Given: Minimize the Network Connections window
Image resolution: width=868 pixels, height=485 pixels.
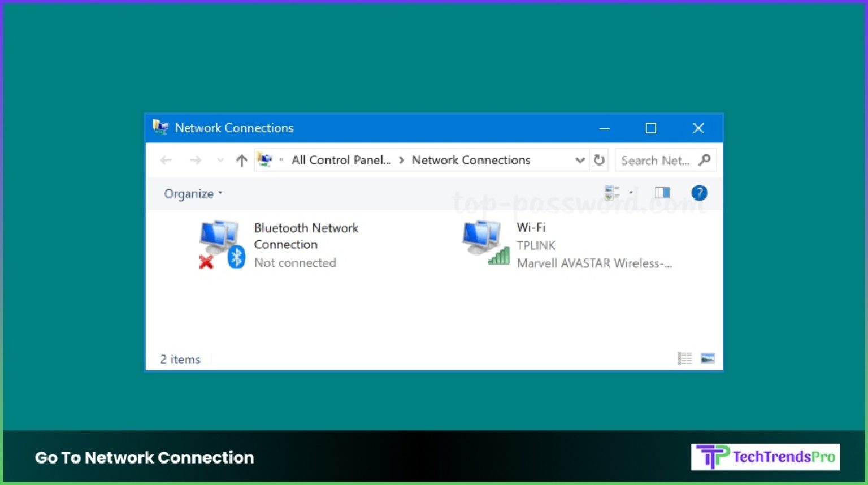Looking at the screenshot, I should [604, 128].
